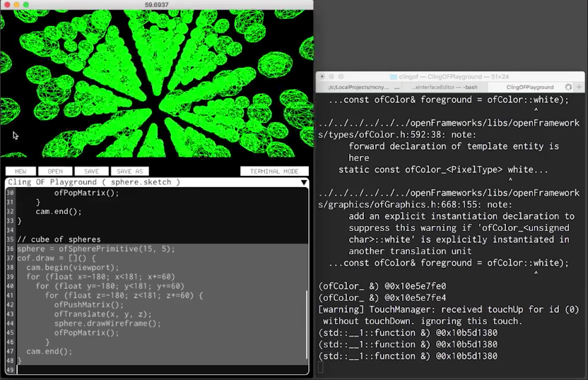Minimize the Cling OF Playground window

tap(16, 5)
